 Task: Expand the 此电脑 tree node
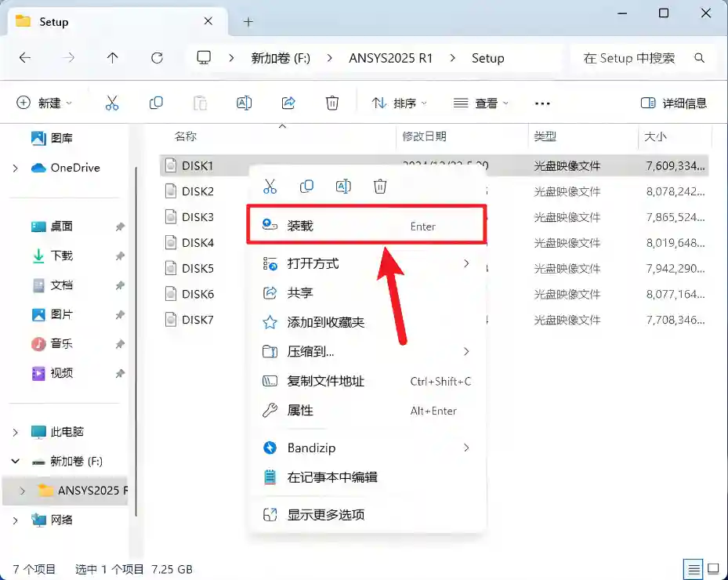(x=16, y=432)
